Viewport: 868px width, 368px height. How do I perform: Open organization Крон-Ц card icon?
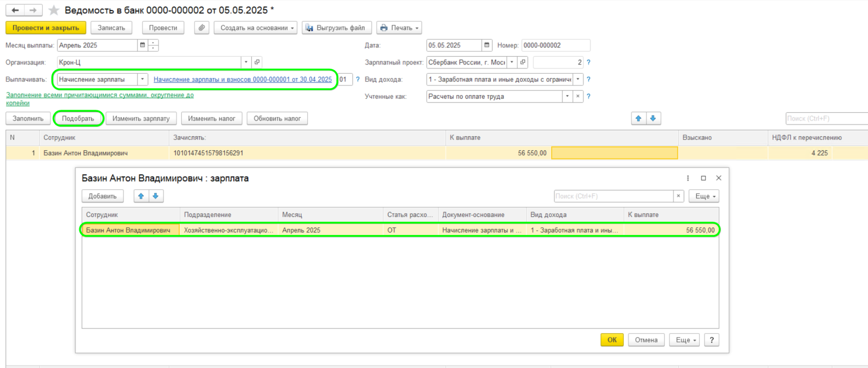coord(257,62)
